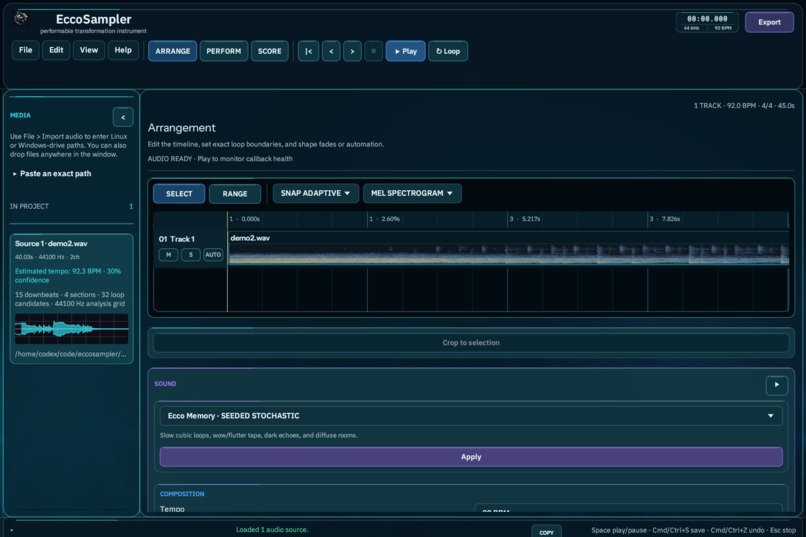Click the Arrangement heading

point(181,127)
